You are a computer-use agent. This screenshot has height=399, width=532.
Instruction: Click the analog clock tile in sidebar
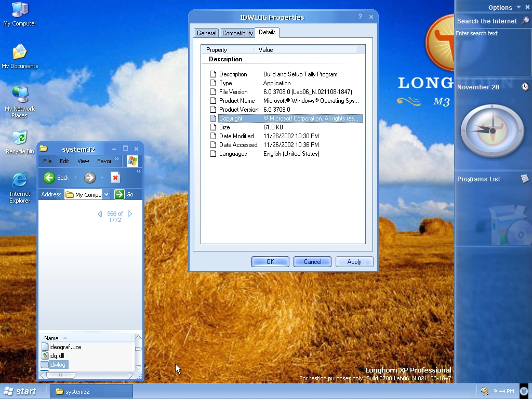click(493, 130)
